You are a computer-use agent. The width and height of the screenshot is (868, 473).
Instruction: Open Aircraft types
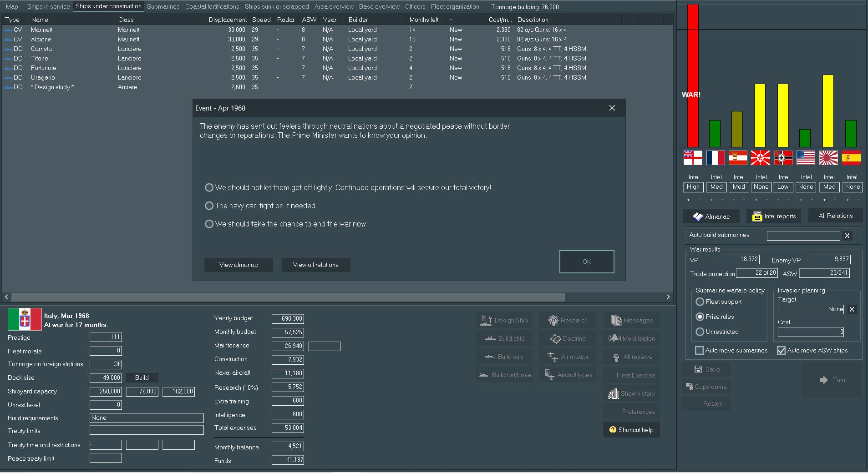[568, 375]
